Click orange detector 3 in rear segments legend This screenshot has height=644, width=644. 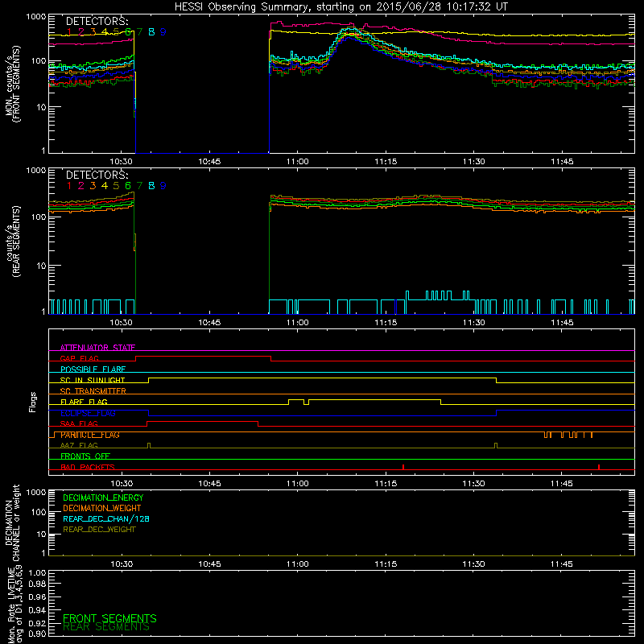[x=93, y=186]
